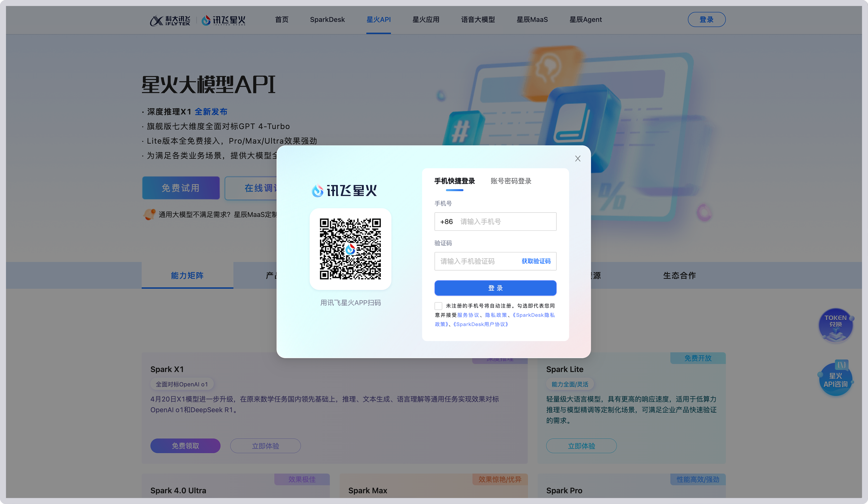Open the SparkDesk menu item
Viewport: 868px width, 504px height.
pyautogui.click(x=327, y=20)
